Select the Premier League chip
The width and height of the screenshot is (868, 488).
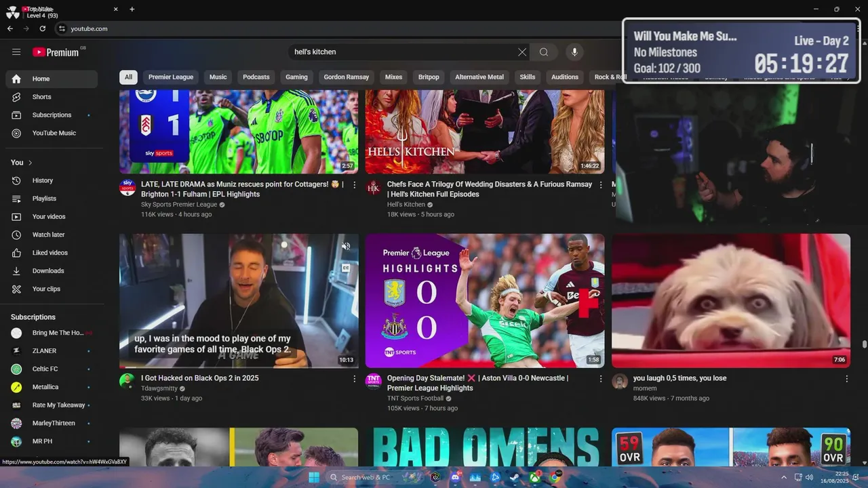click(x=171, y=77)
